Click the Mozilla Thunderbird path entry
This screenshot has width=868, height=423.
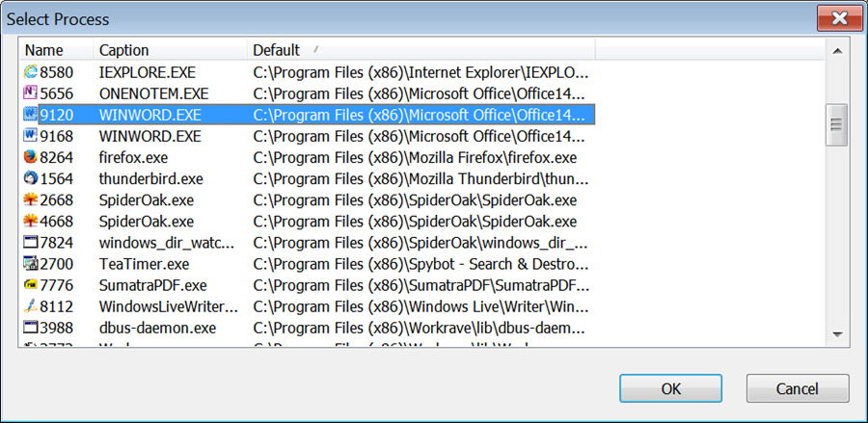coord(420,179)
